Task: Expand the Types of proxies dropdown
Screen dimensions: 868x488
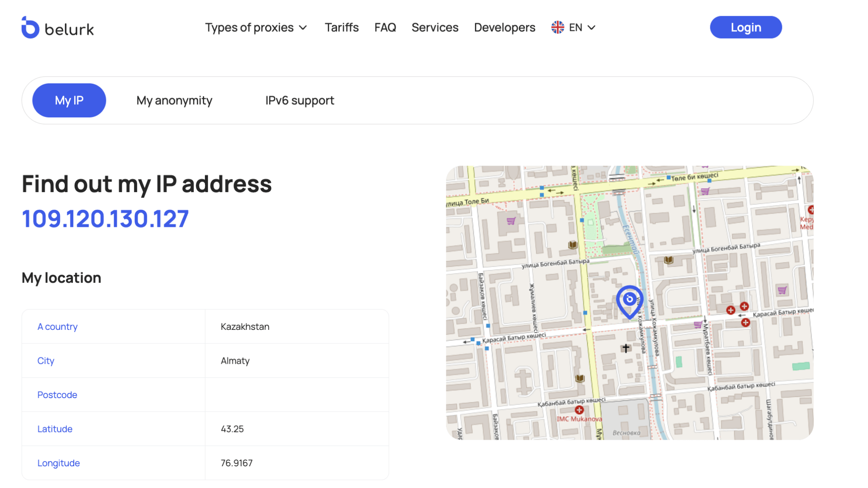Action: (x=256, y=27)
